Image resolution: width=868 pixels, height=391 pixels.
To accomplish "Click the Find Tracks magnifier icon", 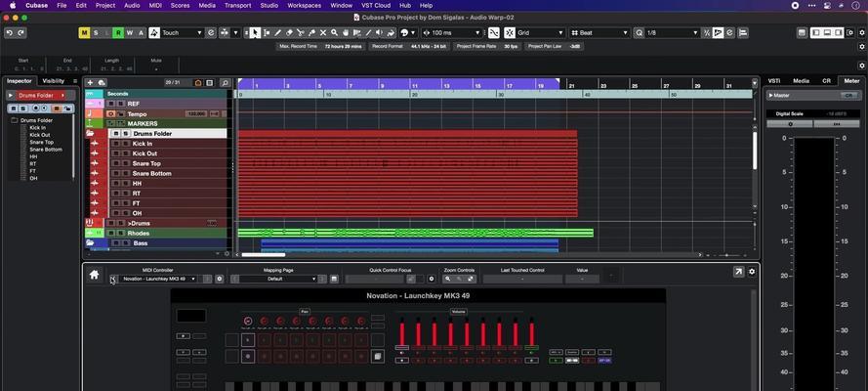I will (225, 83).
